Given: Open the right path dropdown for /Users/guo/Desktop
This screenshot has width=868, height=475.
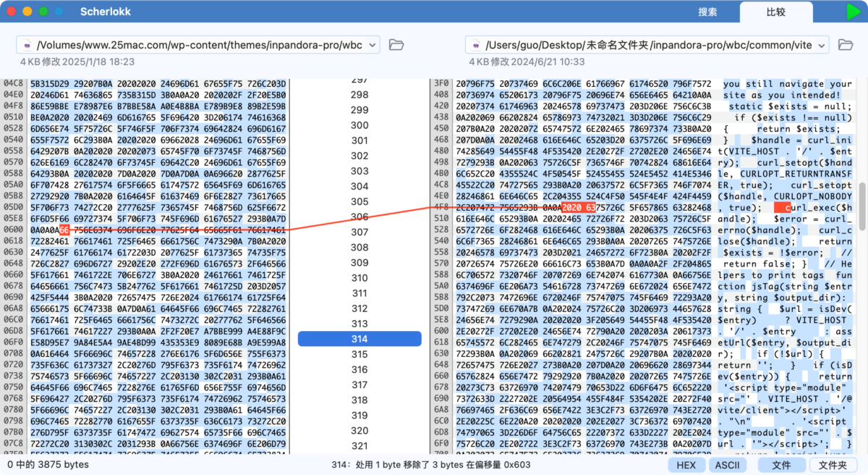Looking at the screenshot, I should click(821, 45).
